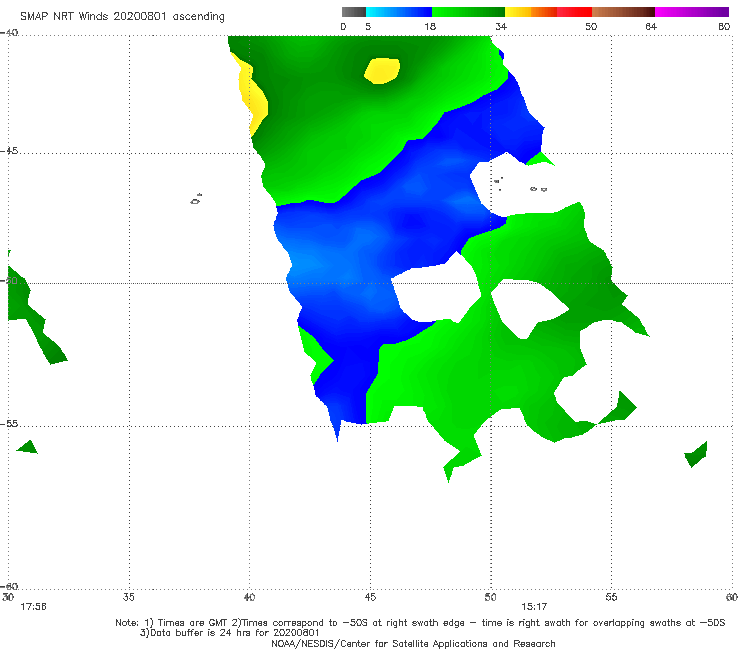Screen dimensions: 740x650
Task: Click the NOAA/NESDIS credit line
Action: click(x=413, y=643)
